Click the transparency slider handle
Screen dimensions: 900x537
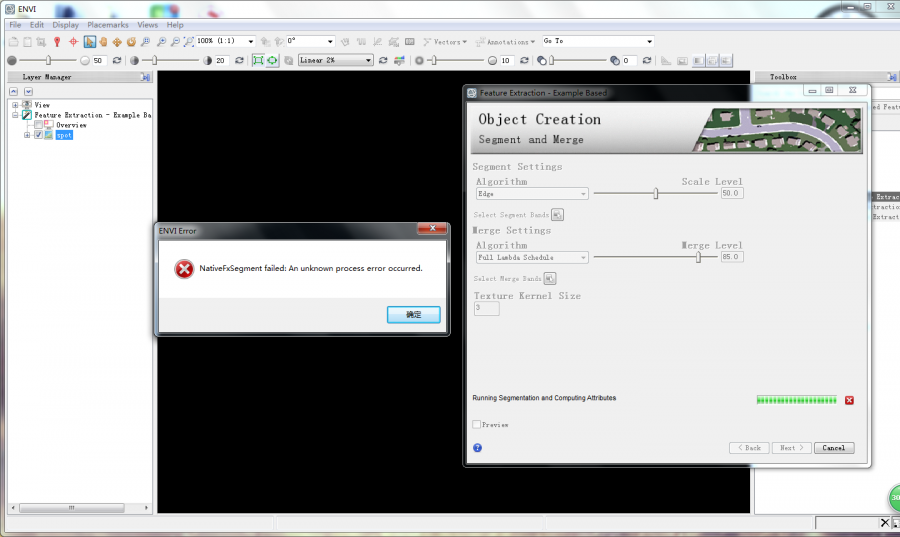(x=551, y=60)
